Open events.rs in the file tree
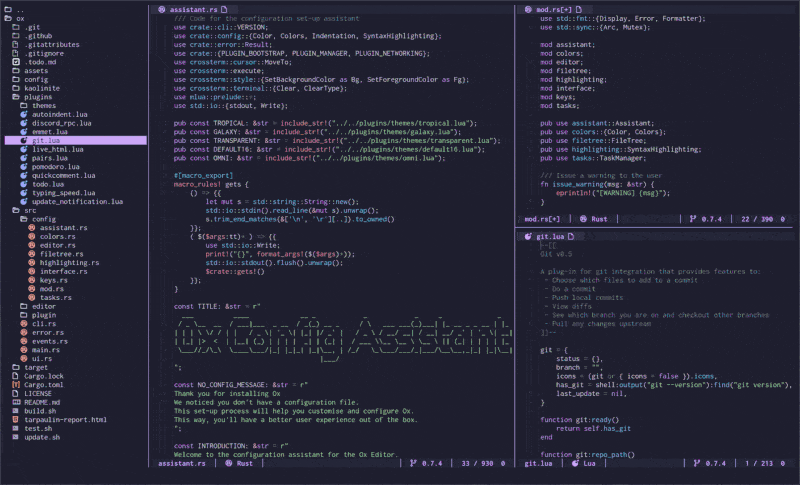800x485 pixels. [x=49, y=341]
